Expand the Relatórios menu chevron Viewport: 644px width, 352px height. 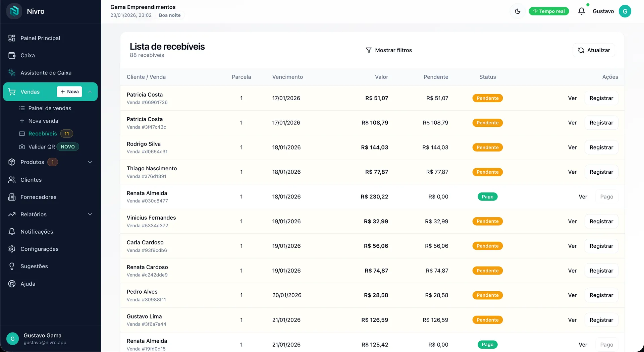click(x=90, y=215)
